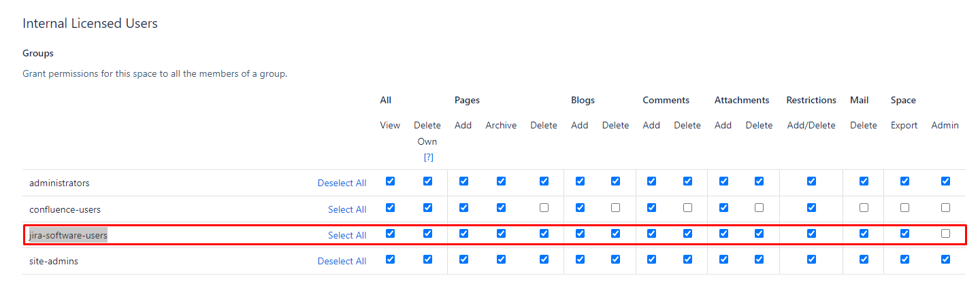This screenshot has height=282, width=980.
Task: Uncheck Mail Delete for jira-software-users
Action: point(864,234)
